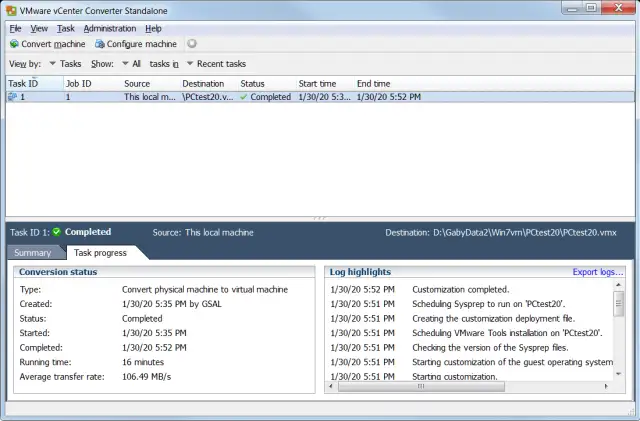
Task: Click the green Completed checkmark in task row
Action: click(244, 98)
